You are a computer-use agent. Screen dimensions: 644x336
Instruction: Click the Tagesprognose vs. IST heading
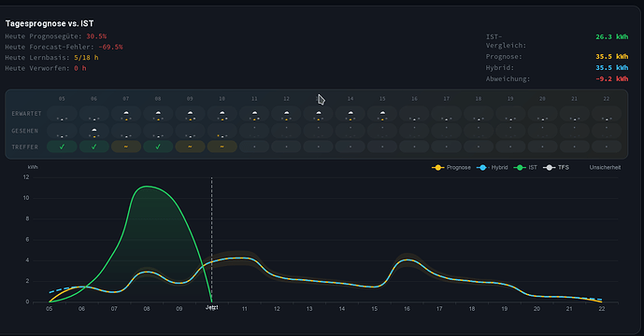coord(50,23)
